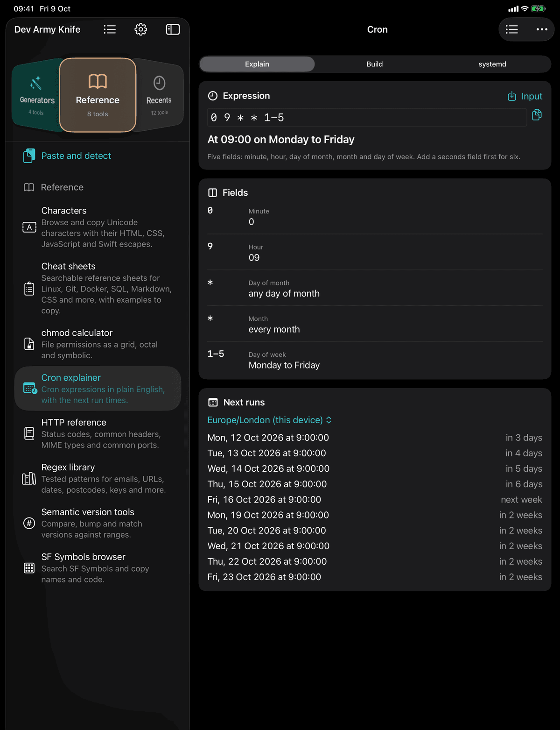Click the cron expression input field
This screenshot has height=730, width=560.
pyautogui.click(x=367, y=117)
